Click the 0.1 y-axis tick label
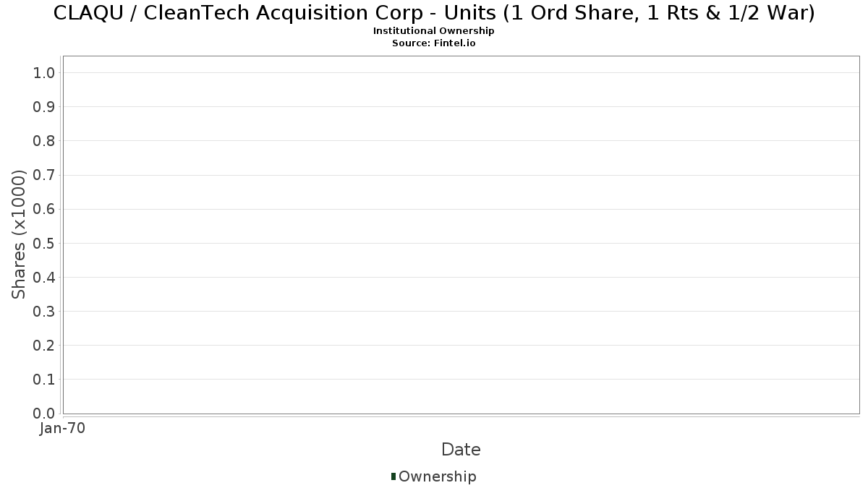The width and height of the screenshot is (868, 488). coord(44,380)
